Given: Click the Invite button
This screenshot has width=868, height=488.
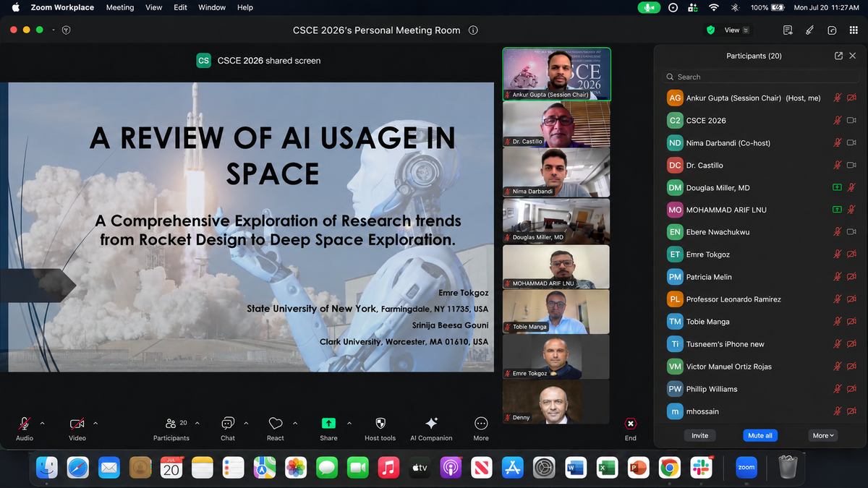Looking at the screenshot, I should tap(700, 435).
